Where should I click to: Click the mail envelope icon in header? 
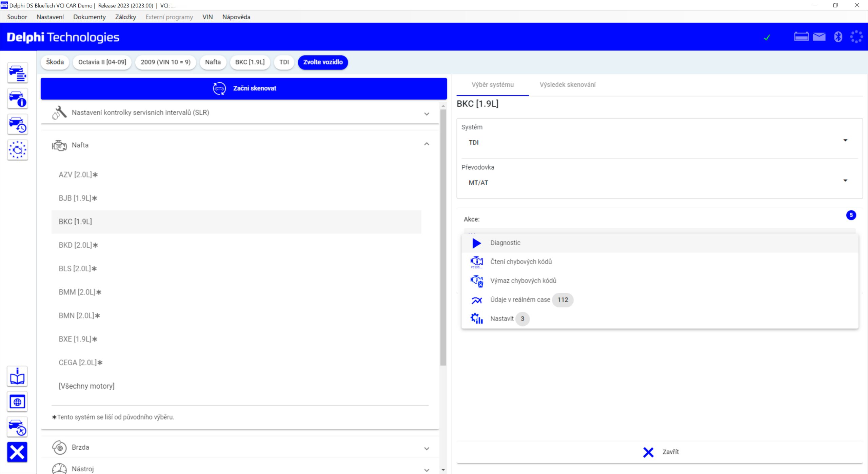(x=819, y=37)
